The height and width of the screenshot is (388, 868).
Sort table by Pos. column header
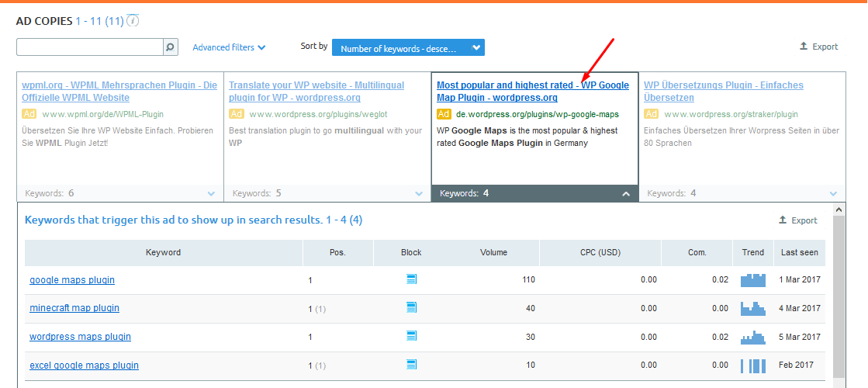pyautogui.click(x=337, y=252)
